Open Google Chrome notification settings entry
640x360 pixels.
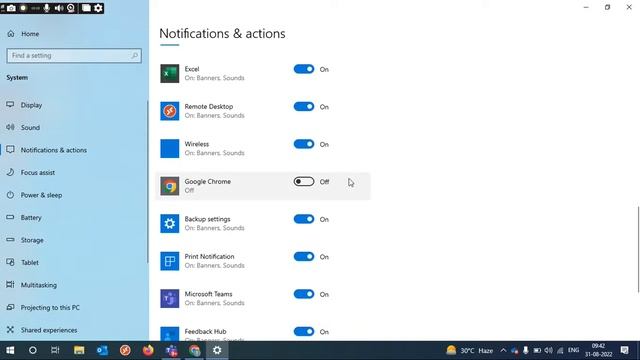point(263,186)
